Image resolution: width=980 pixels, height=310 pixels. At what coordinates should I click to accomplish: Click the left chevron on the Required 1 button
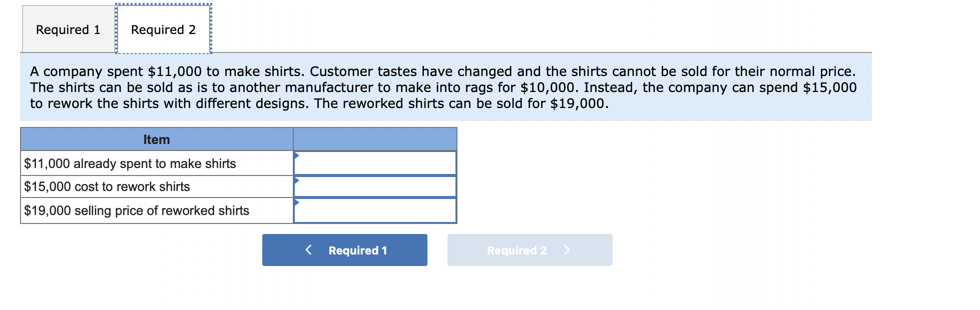pos(309,250)
